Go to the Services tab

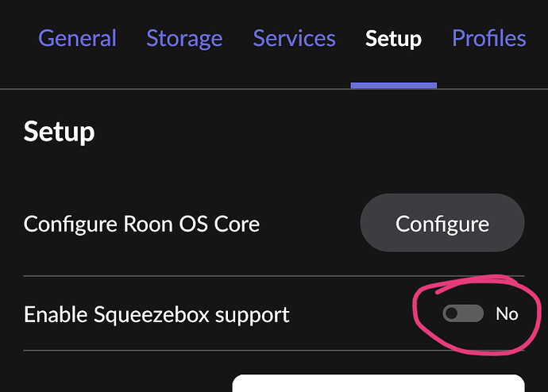click(294, 38)
